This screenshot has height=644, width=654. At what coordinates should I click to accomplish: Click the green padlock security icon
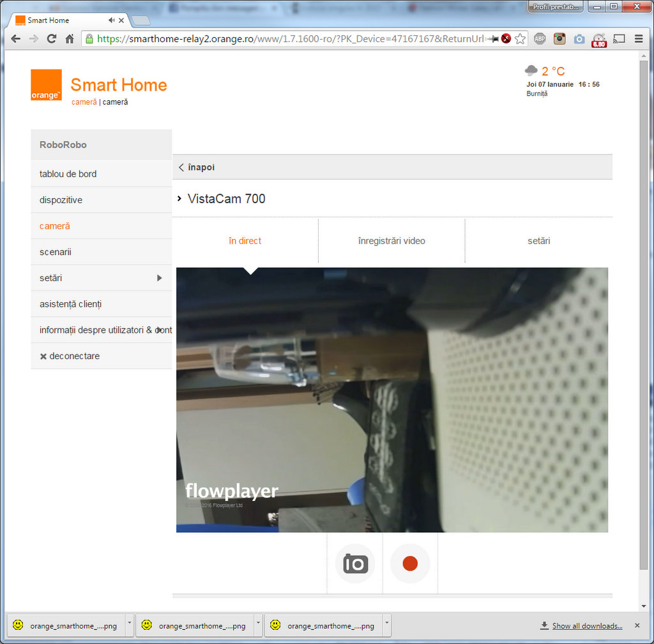pyautogui.click(x=89, y=39)
